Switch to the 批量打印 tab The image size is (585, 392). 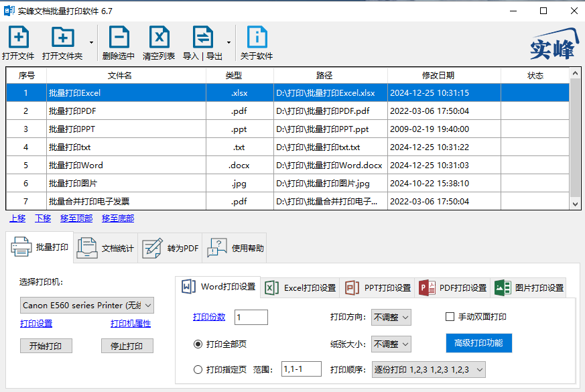point(40,247)
